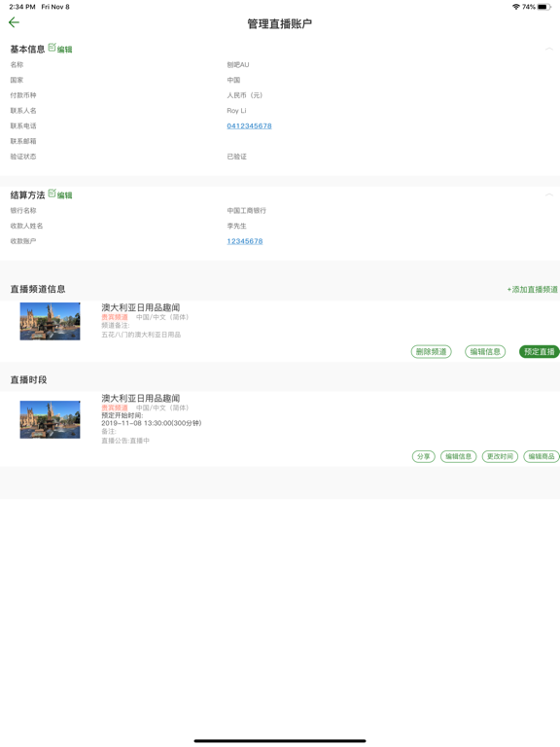Click verification status 已验证
Image resolution: width=560 pixels, height=747 pixels.
click(x=236, y=157)
